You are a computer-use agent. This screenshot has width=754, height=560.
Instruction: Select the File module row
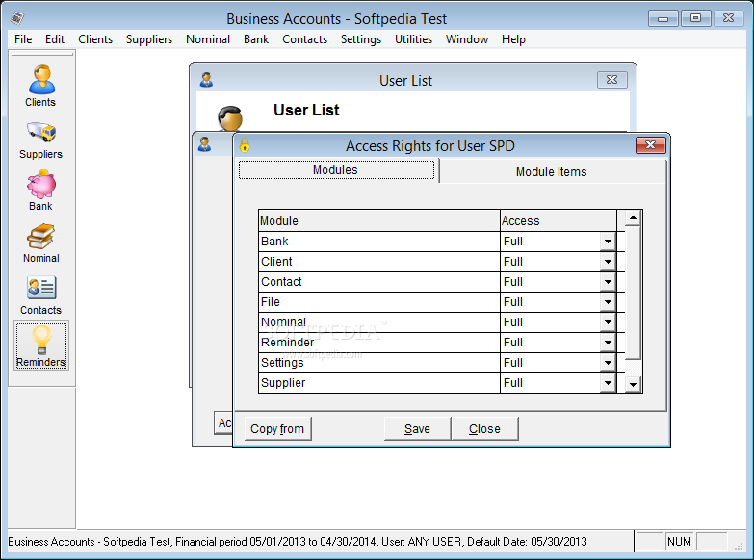pyautogui.click(x=378, y=302)
